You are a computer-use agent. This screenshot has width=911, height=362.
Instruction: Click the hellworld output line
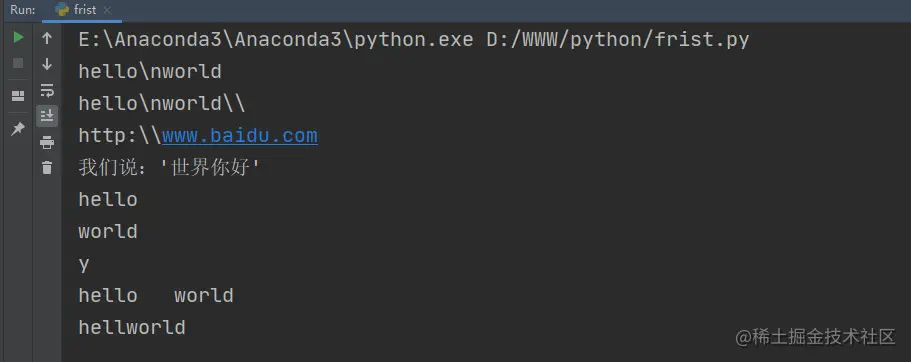(132, 327)
